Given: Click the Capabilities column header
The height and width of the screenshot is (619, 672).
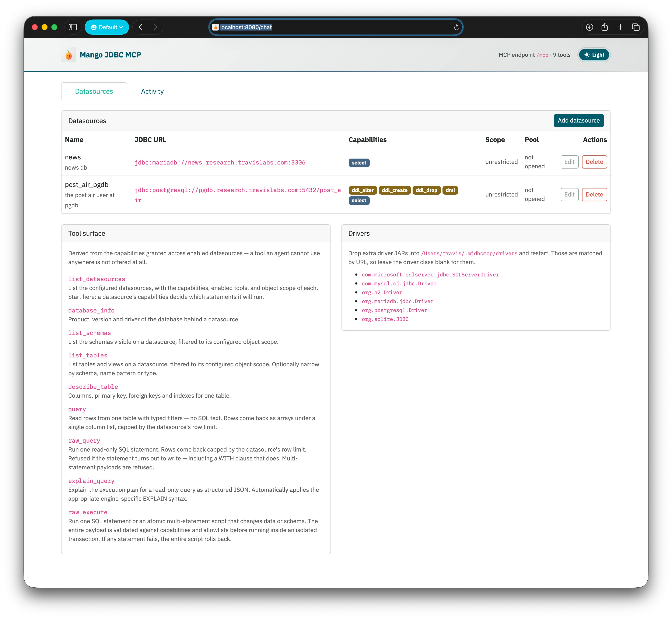Looking at the screenshot, I should click(x=367, y=140).
